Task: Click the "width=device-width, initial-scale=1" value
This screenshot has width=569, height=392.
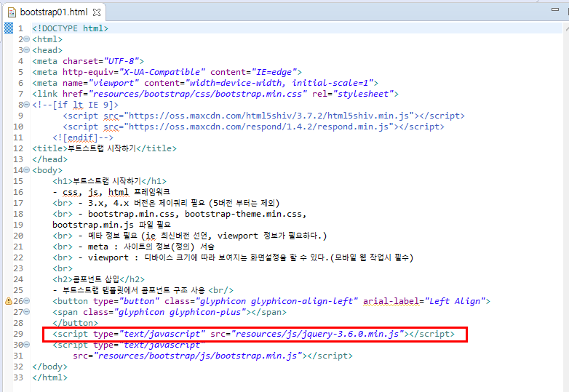Action: (x=279, y=83)
